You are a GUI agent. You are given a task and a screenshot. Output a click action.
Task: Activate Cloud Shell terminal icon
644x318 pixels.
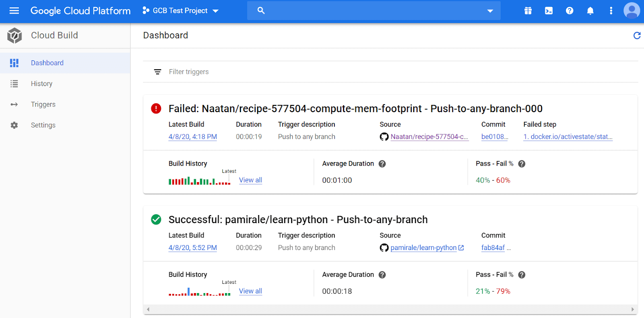[x=549, y=11]
